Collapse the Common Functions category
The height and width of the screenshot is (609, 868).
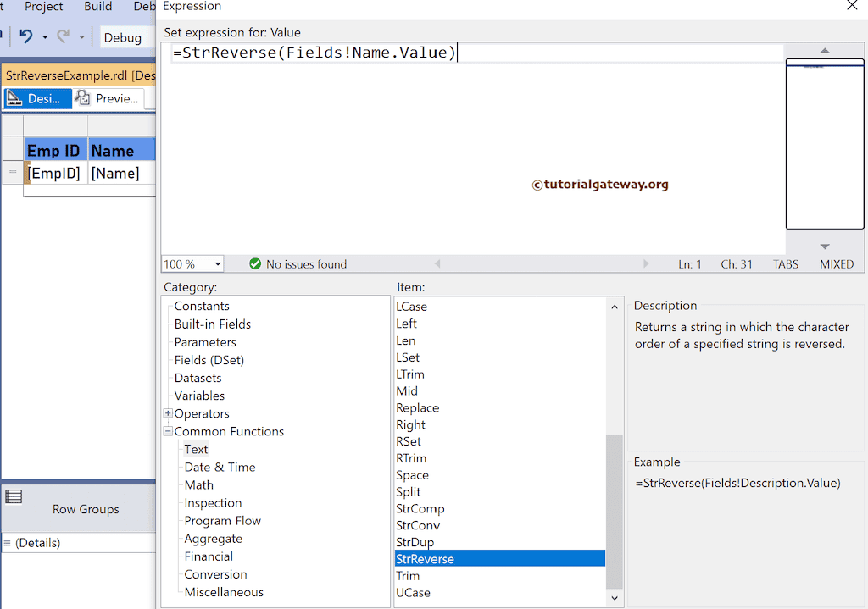pos(167,431)
